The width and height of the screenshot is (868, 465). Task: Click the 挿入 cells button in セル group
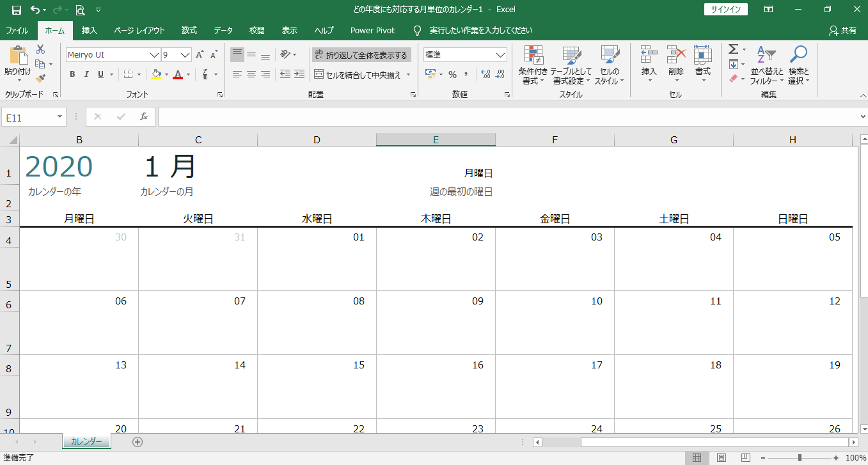(649, 64)
